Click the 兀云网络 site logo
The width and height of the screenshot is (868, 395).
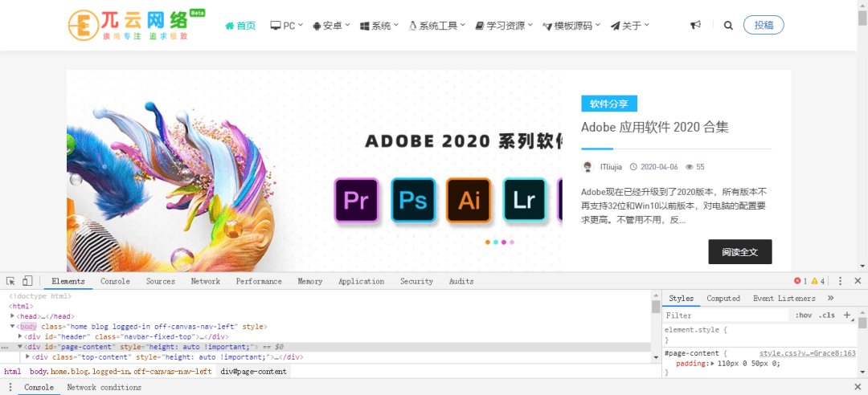pyautogui.click(x=136, y=25)
